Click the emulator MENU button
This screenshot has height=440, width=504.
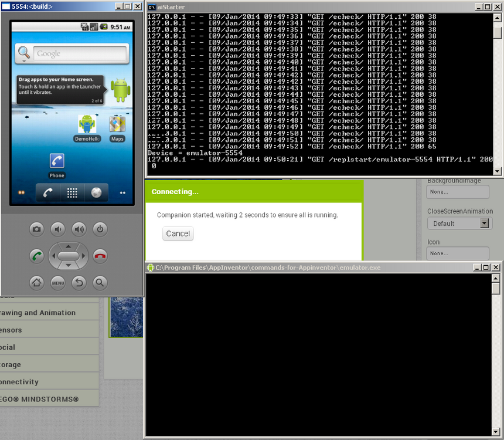pyautogui.click(x=58, y=283)
